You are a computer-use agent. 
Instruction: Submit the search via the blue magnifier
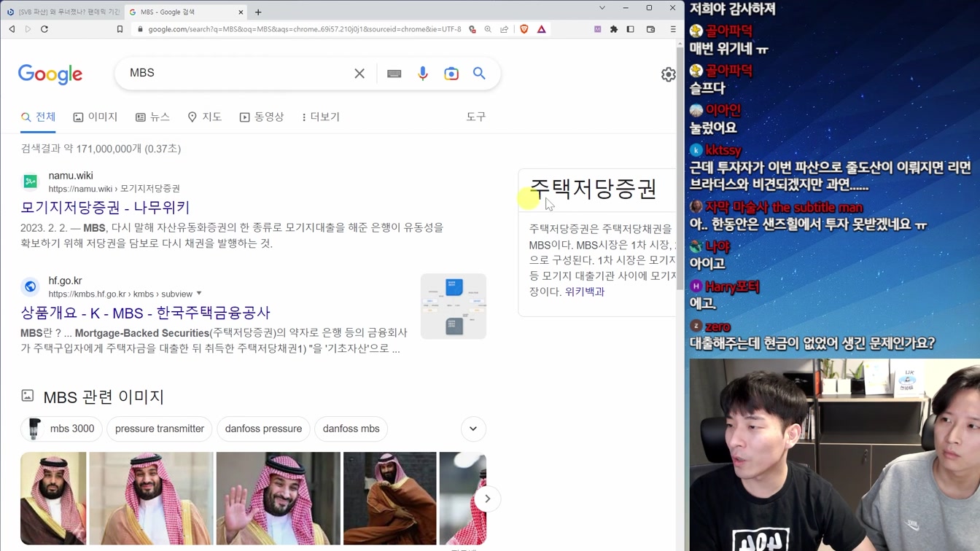(479, 73)
